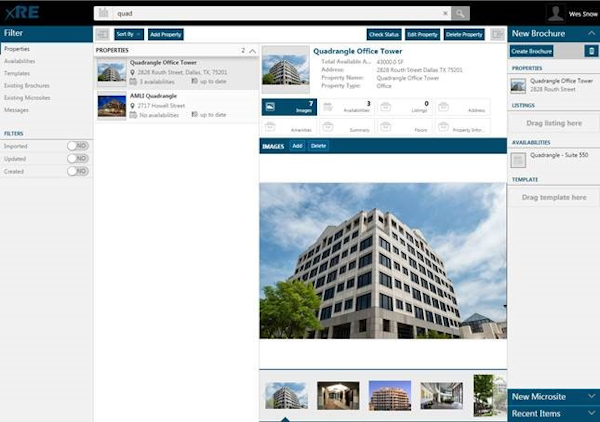The width and height of the screenshot is (600, 422).
Task: Toggle the Imported filter switch
Action: coord(77,145)
